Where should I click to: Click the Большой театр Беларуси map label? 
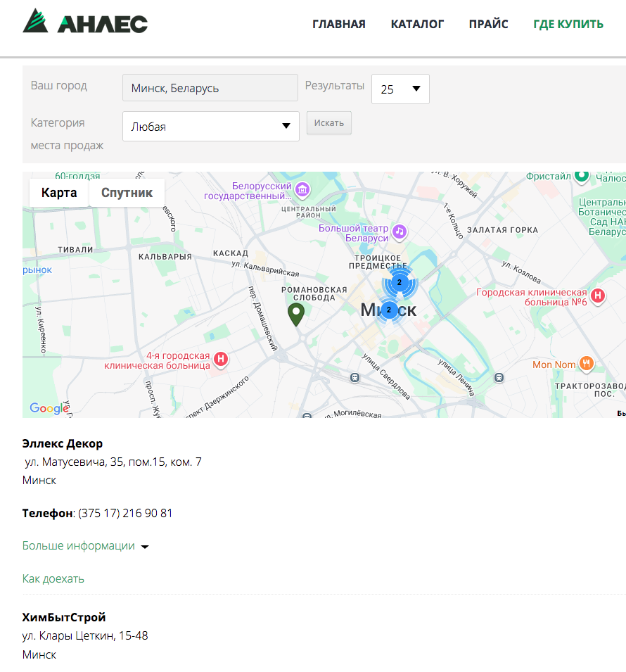(354, 233)
